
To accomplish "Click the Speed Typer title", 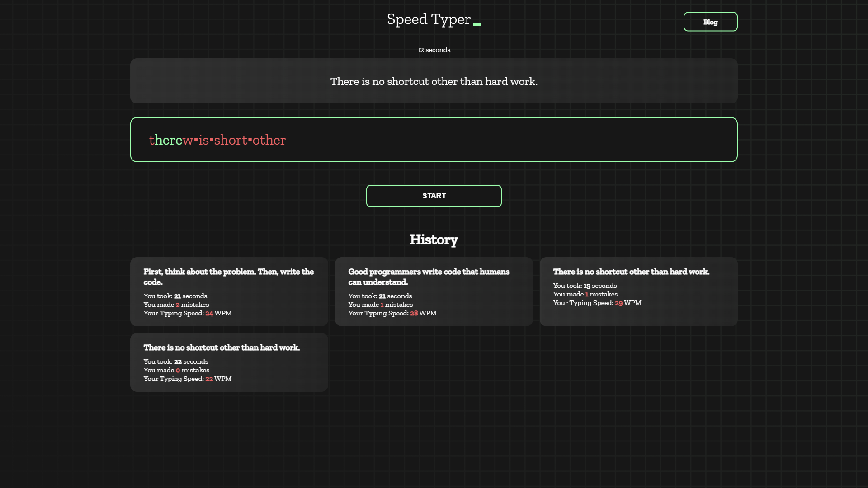I will [x=429, y=19].
